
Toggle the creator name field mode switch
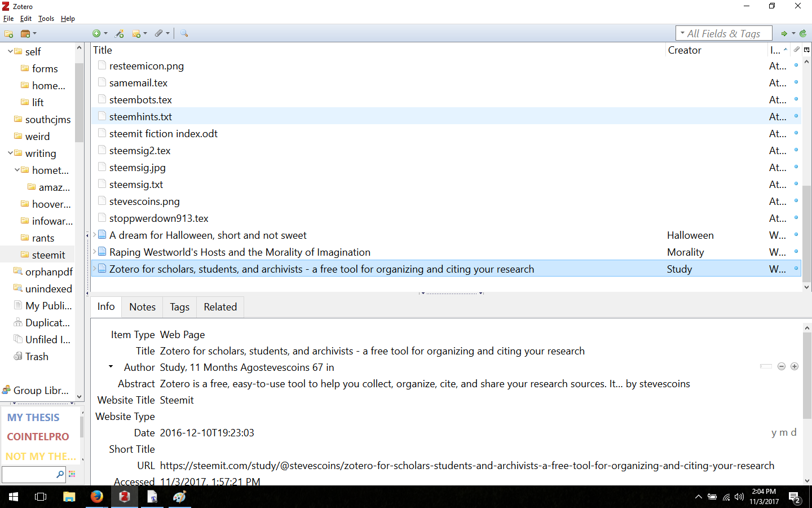tap(766, 366)
